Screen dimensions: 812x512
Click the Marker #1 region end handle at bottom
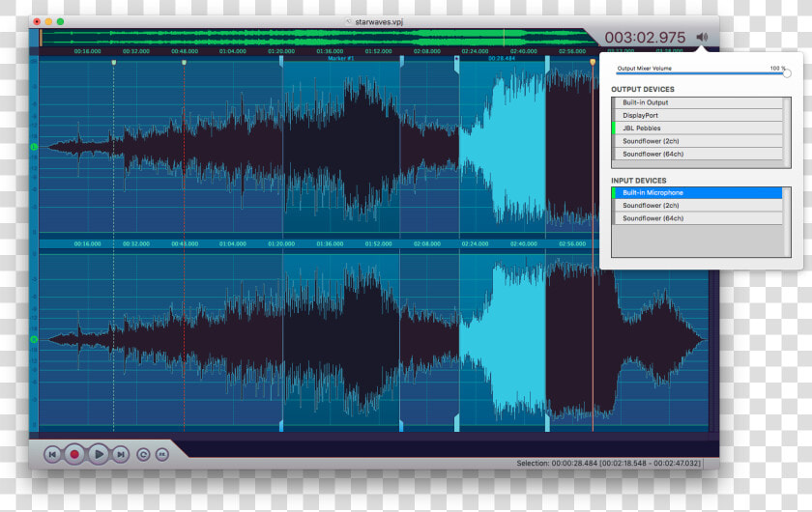[x=401, y=427]
